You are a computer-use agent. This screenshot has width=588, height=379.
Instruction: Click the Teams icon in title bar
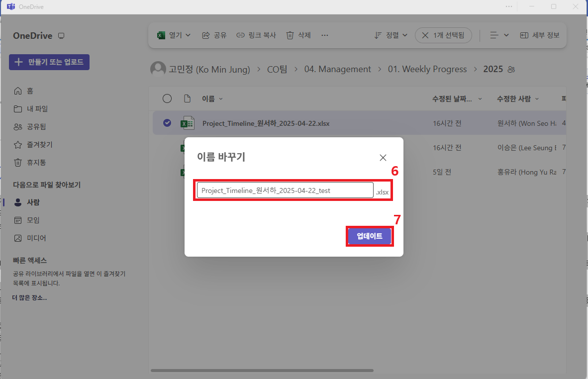11,7
